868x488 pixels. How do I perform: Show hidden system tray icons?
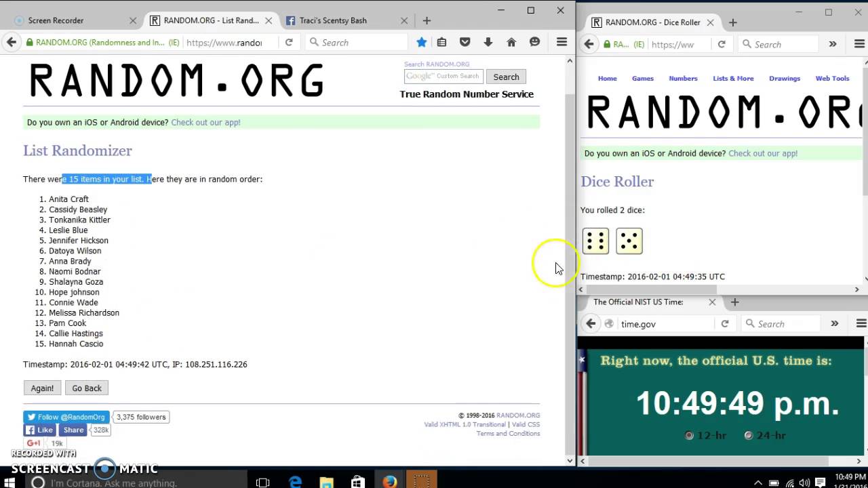[x=758, y=483]
